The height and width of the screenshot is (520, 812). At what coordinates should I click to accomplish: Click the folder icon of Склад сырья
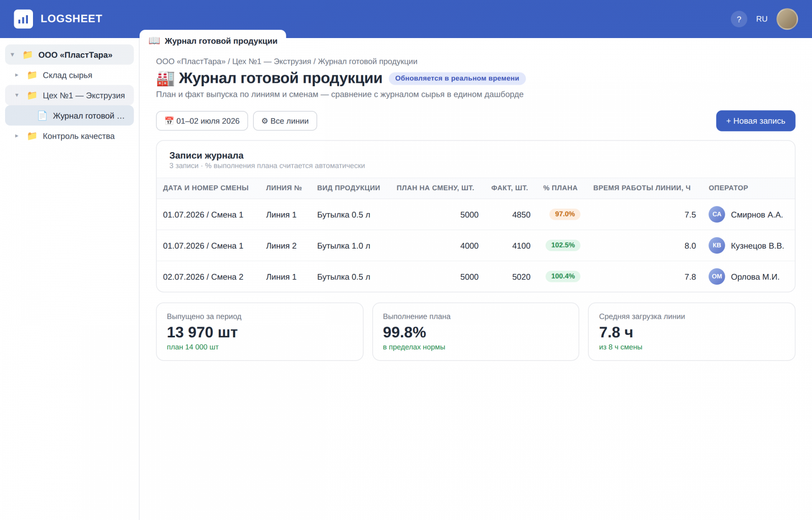click(32, 75)
